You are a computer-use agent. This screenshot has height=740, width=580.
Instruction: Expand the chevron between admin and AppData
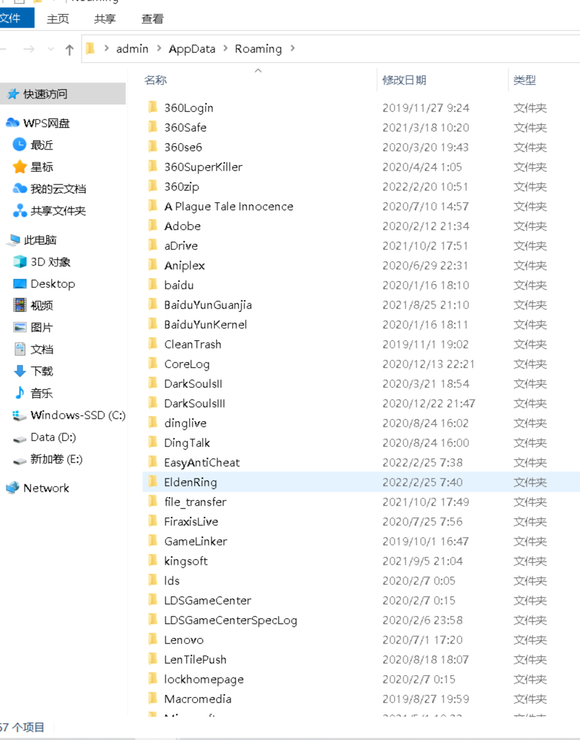(x=159, y=48)
